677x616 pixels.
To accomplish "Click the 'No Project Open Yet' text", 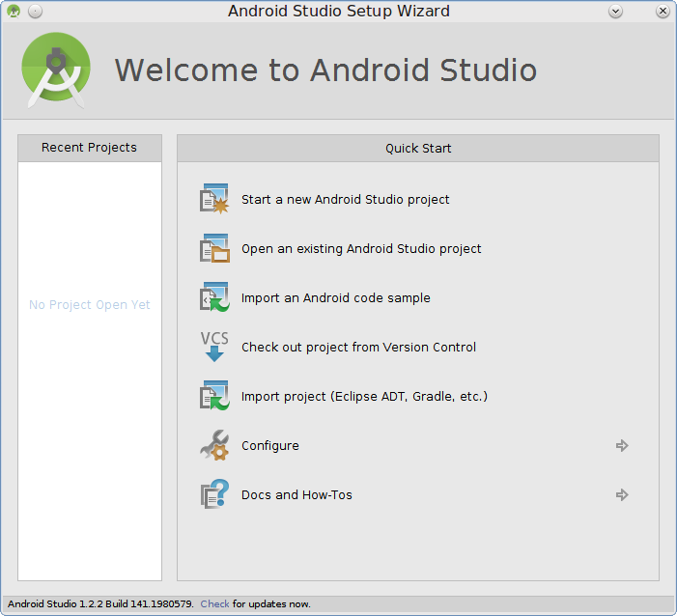I will [x=90, y=305].
